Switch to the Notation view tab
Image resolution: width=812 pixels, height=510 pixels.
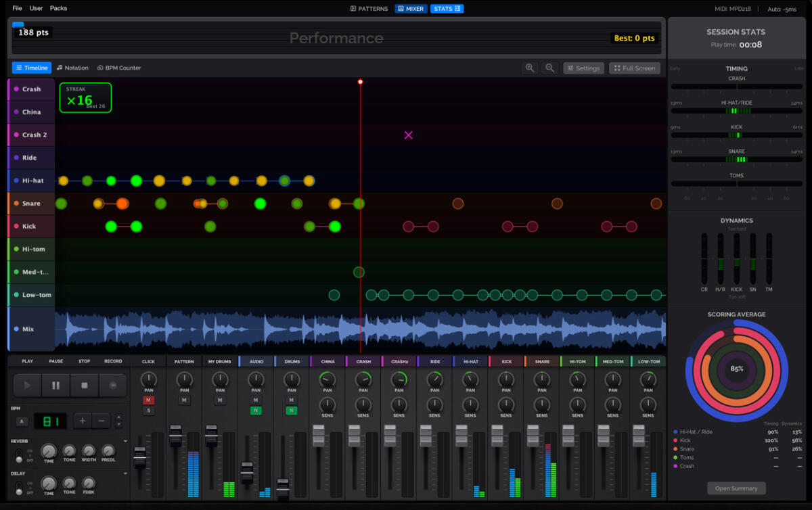(72, 68)
